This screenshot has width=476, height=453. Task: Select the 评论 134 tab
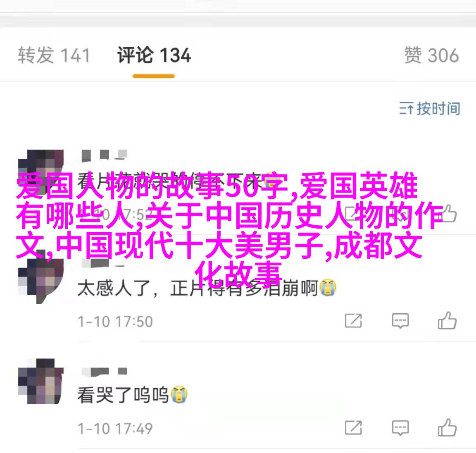tap(154, 55)
